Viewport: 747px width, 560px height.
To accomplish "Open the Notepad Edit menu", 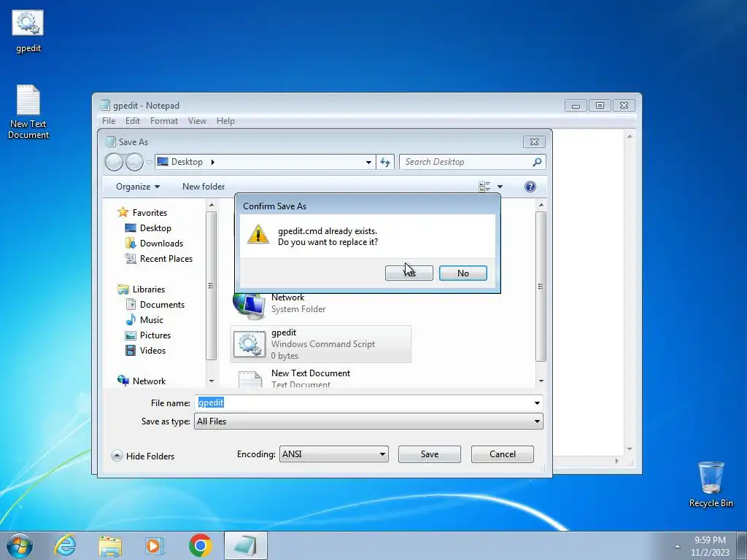I will coord(133,121).
